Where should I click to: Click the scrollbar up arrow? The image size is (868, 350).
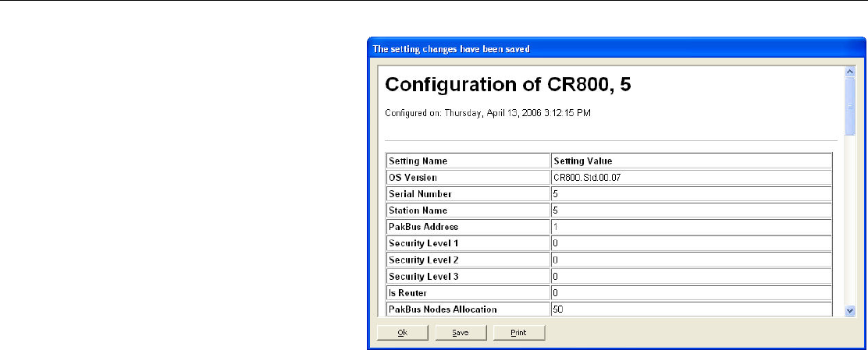click(x=851, y=72)
